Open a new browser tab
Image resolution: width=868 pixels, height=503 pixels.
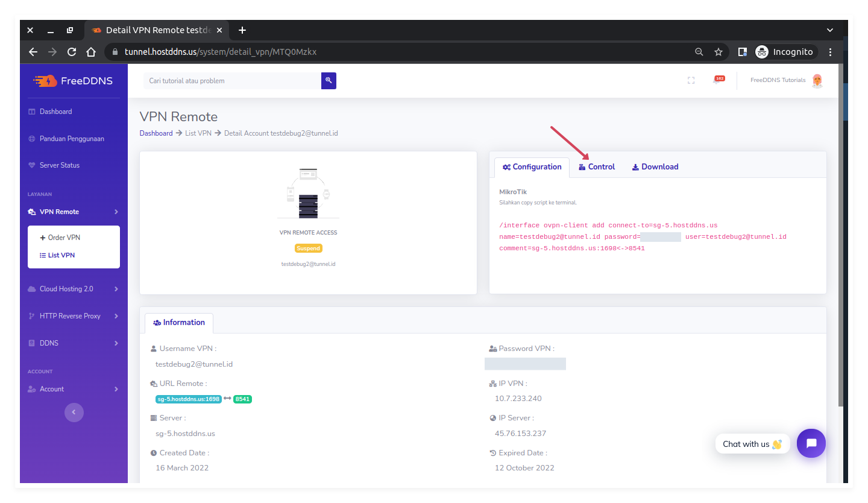pos(242,30)
